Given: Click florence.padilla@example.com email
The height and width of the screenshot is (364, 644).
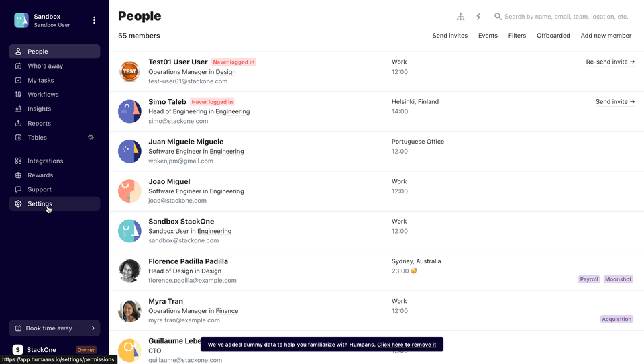Looking at the screenshot, I should [193, 281].
